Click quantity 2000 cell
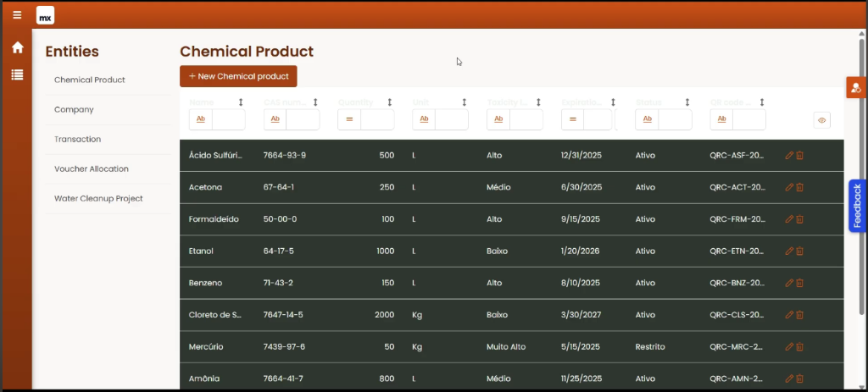The width and height of the screenshot is (868, 392). point(384,315)
